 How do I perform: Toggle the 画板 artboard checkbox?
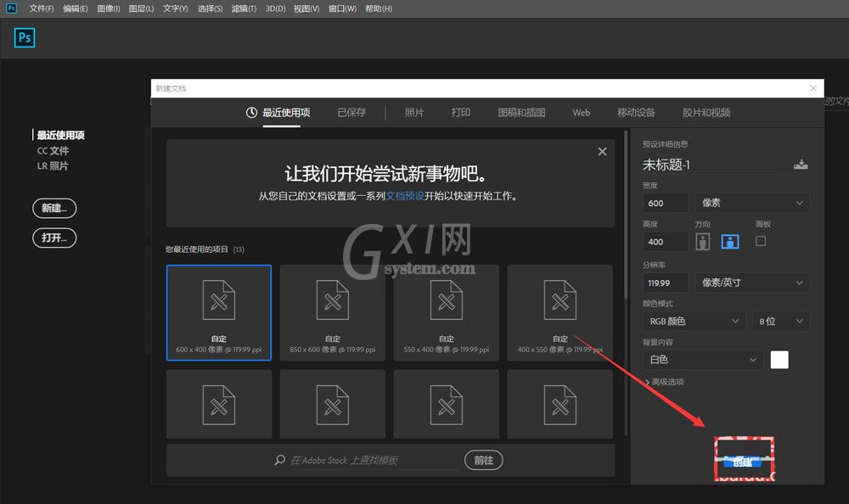(x=761, y=241)
